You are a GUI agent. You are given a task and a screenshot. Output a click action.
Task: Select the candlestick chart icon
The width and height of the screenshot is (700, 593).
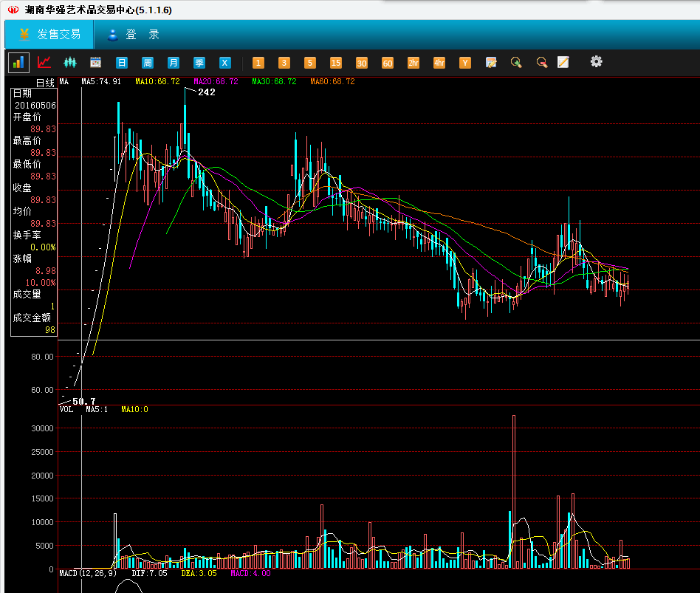tap(69, 63)
